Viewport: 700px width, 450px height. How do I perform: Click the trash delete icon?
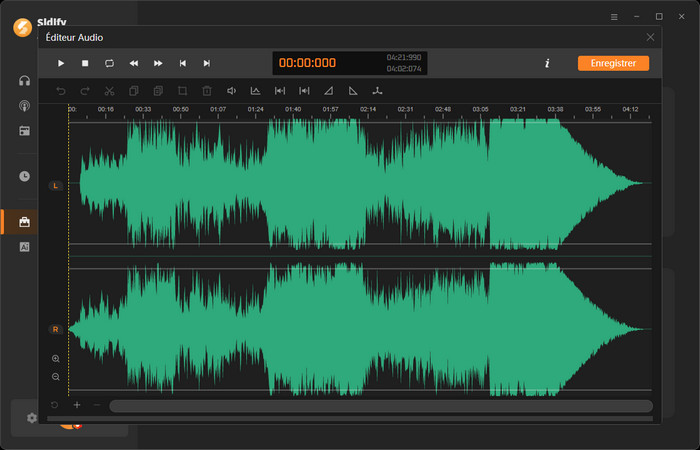pyautogui.click(x=207, y=91)
